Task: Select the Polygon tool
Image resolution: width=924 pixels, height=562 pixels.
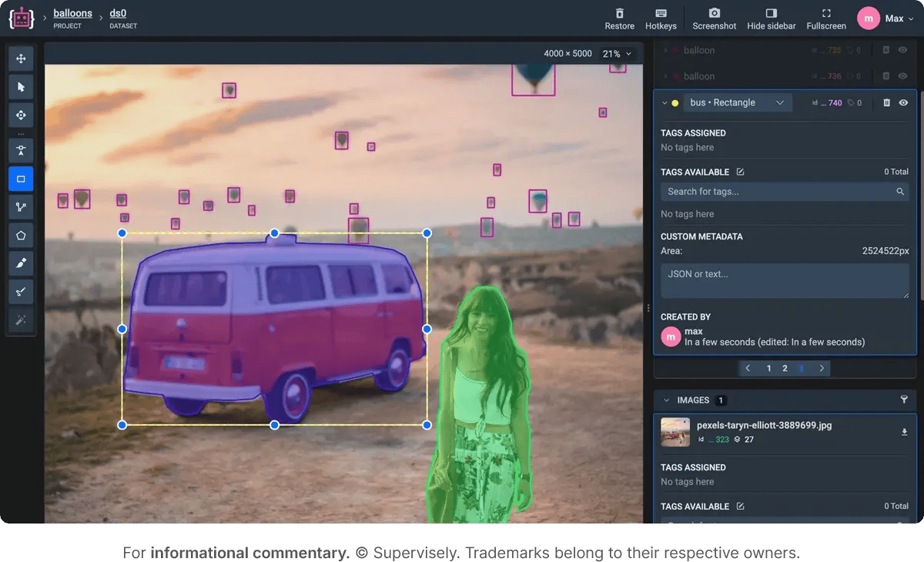Action: (x=21, y=235)
